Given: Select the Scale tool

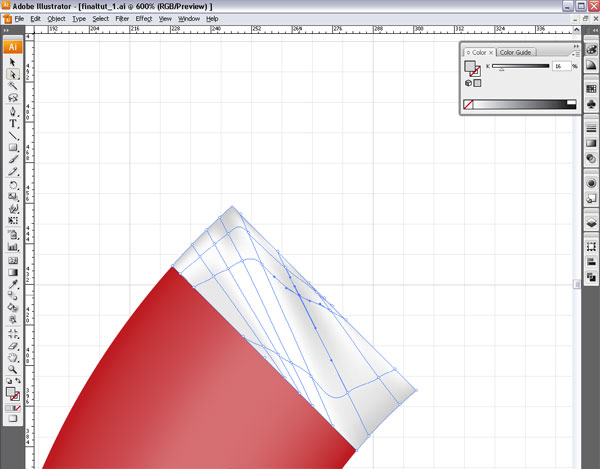Looking at the screenshot, I should (13, 197).
